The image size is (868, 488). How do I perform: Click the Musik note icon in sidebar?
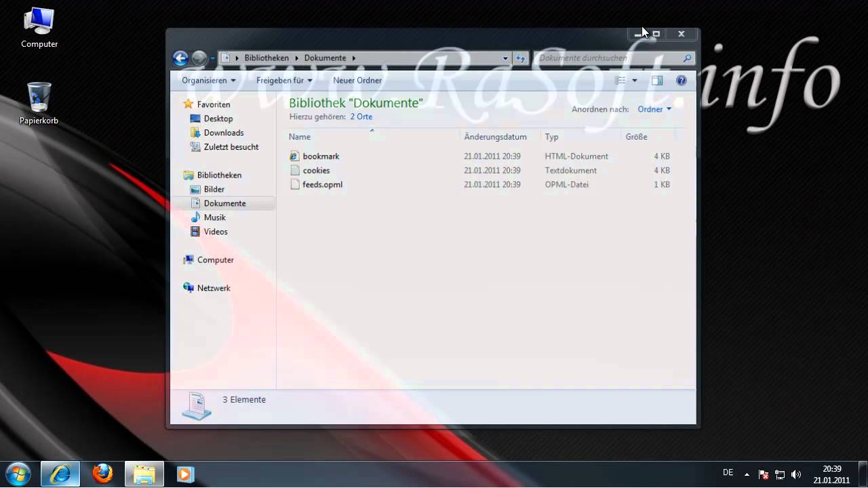point(195,218)
